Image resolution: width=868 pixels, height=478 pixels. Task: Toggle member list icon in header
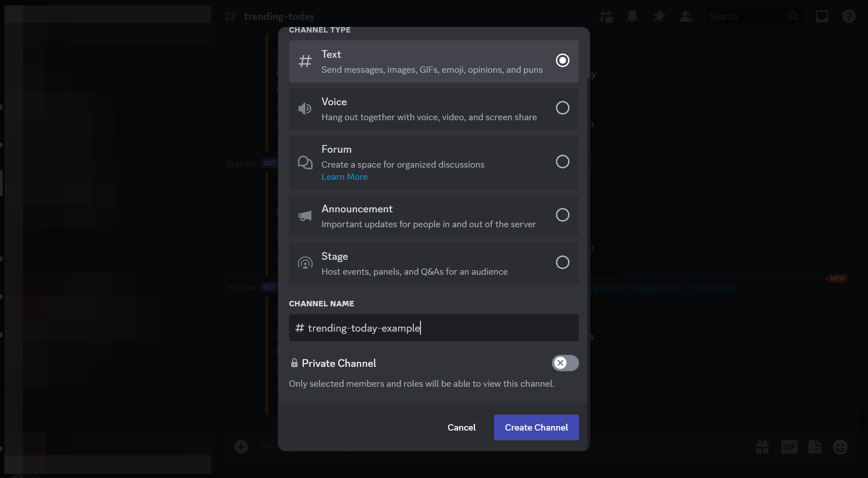[x=686, y=17]
